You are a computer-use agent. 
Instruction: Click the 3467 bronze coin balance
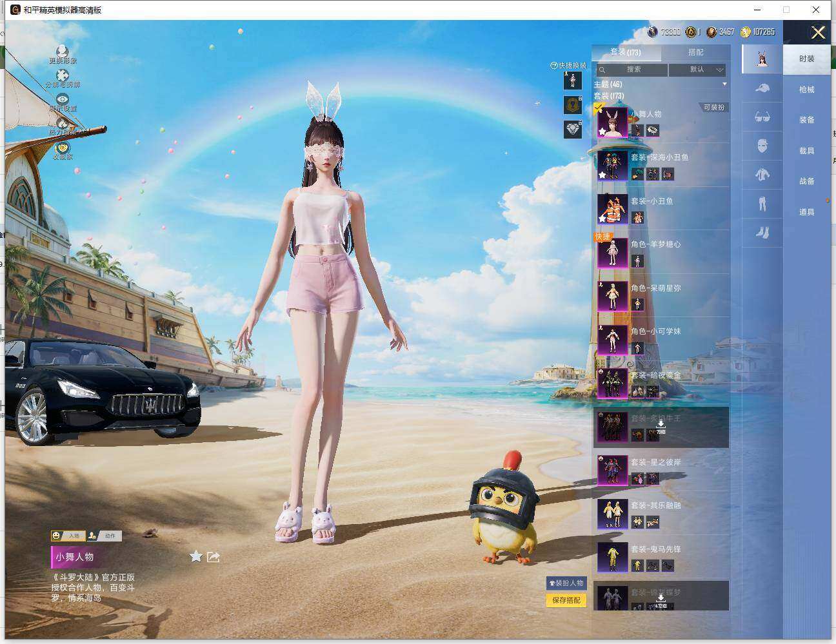tap(721, 32)
